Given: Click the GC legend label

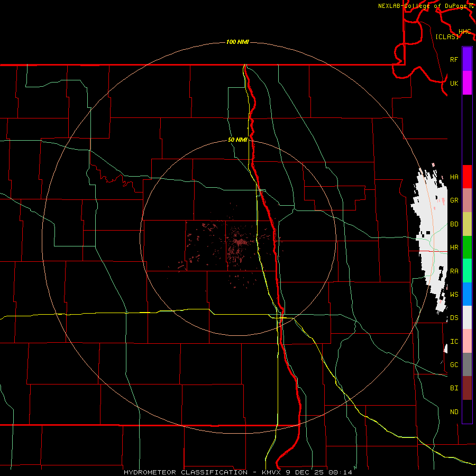Looking at the screenshot, I should (454, 364).
